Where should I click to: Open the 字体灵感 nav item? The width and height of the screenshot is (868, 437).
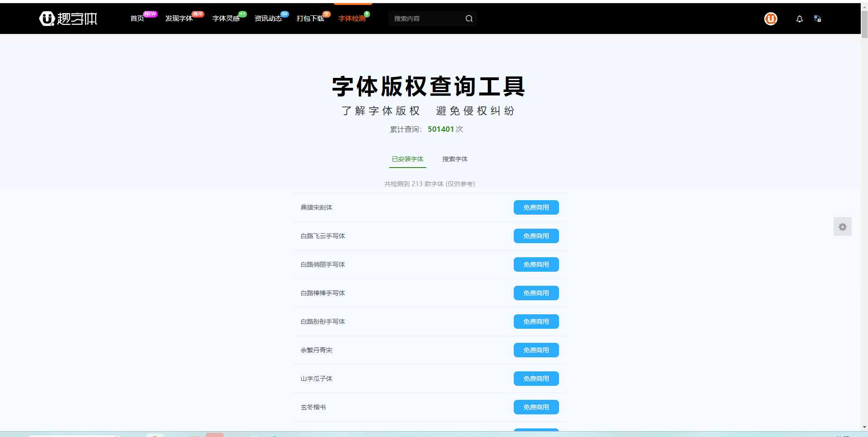(226, 19)
